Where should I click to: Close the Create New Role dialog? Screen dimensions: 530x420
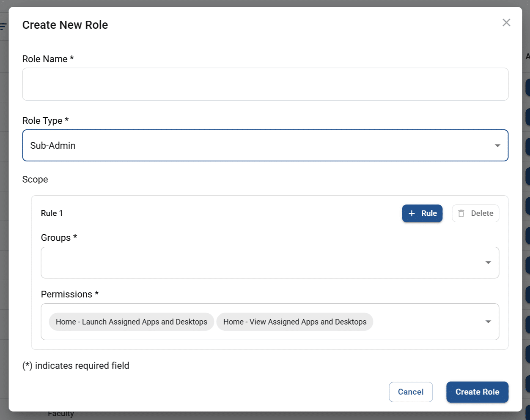506,22
